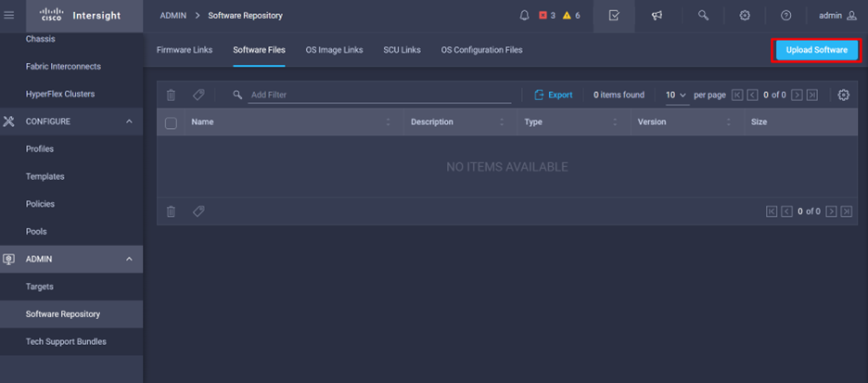The image size is (868, 383).
Task: Click the Upload Software button
Action: pos(816,50)
